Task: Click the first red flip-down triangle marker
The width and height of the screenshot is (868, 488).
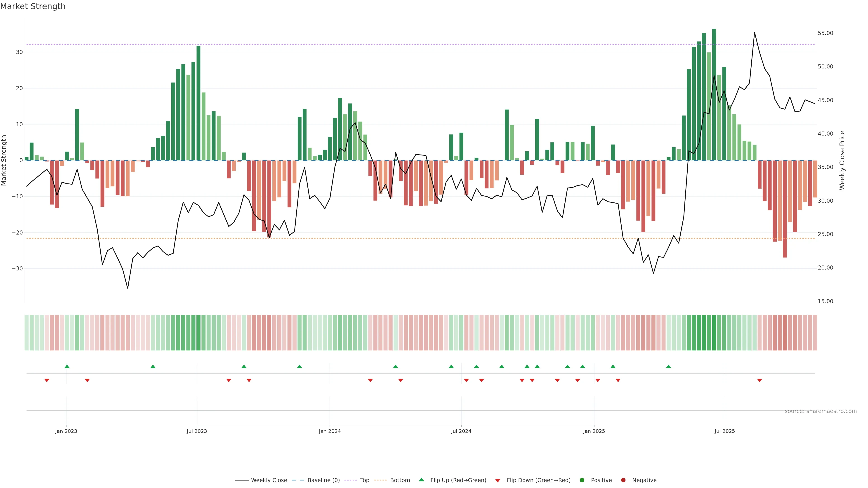Action: coord(47,380)
